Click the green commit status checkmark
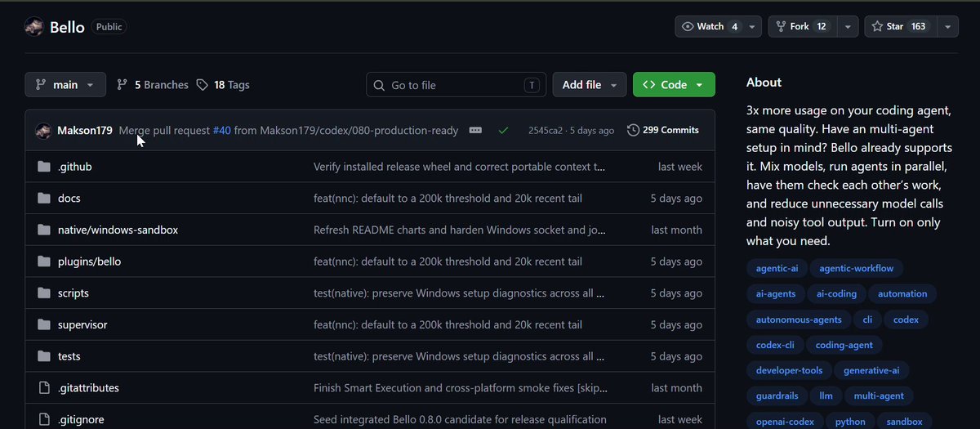 pyautogui.click(x=503, y=130)
